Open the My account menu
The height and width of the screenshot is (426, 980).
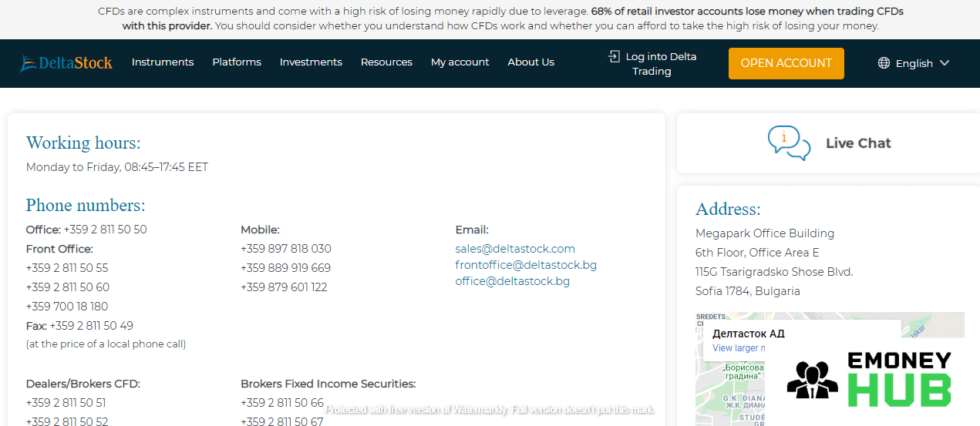[x=460, y=62]
